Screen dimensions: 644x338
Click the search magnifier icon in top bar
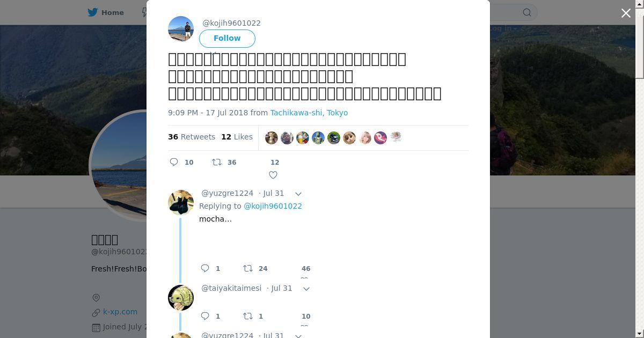pyautogui.click(x=527, y=12)
